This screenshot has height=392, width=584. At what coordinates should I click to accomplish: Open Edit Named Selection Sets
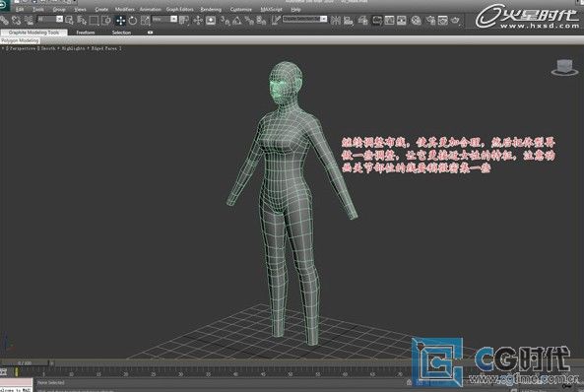pos(276,20)
